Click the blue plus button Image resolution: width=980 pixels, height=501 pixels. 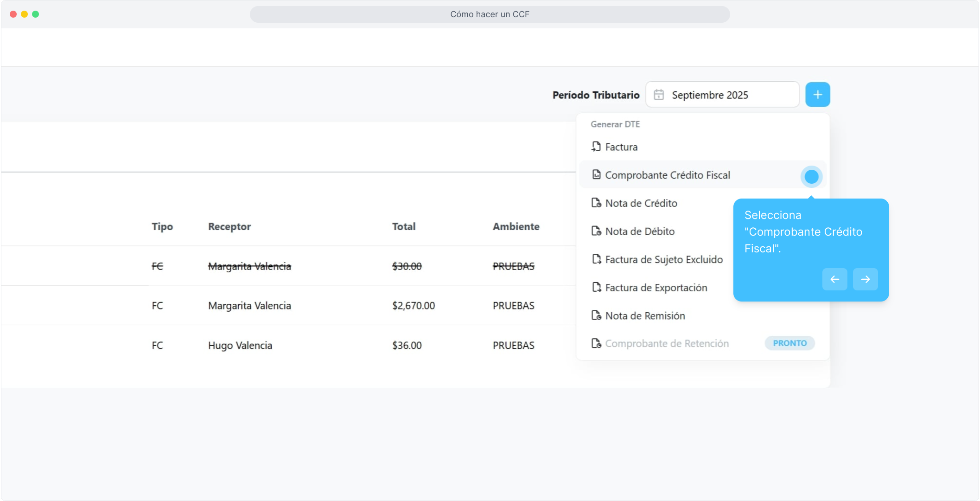coord(817,95)
